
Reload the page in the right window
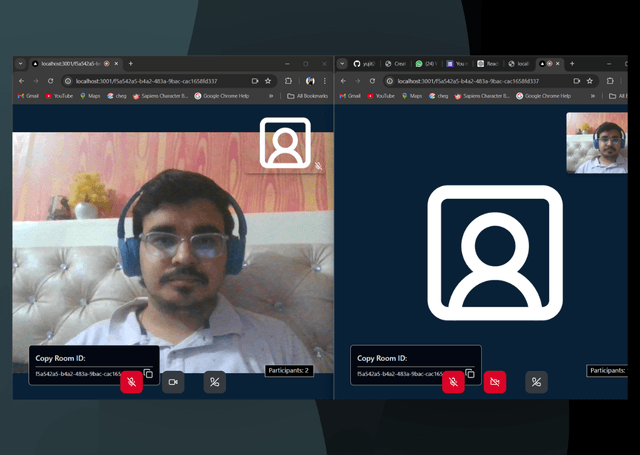[372, 81]
